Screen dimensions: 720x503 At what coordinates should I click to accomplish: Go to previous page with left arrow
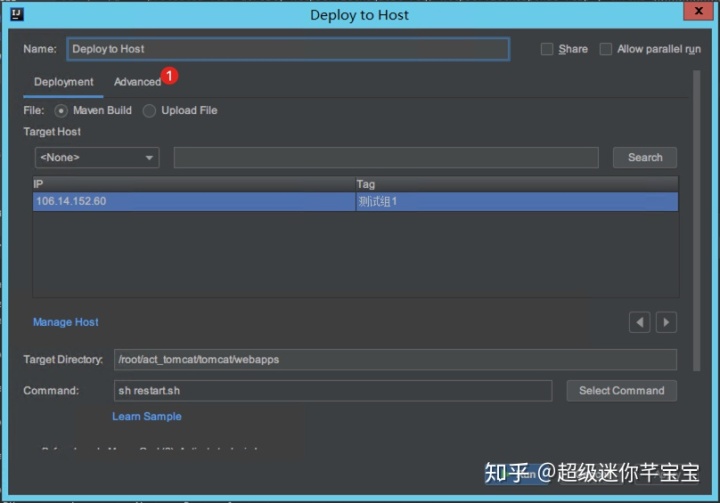point(639,322)
